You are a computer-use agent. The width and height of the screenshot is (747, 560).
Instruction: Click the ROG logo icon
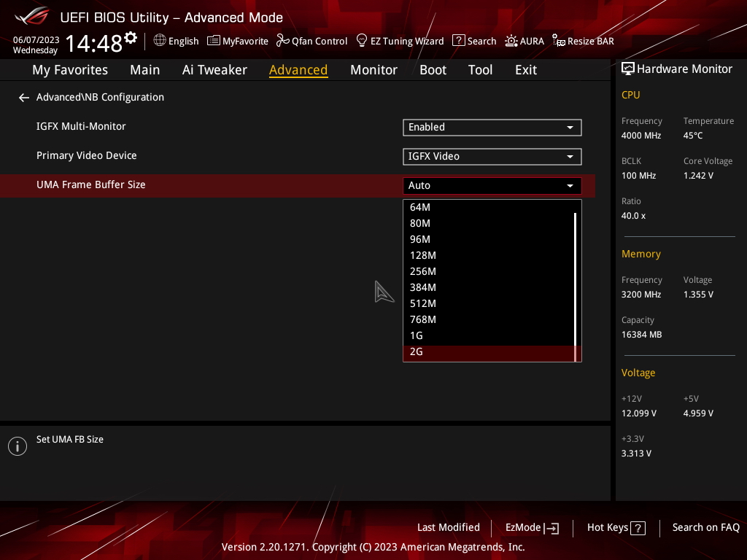pyautogui.click(x=32, y=16)
